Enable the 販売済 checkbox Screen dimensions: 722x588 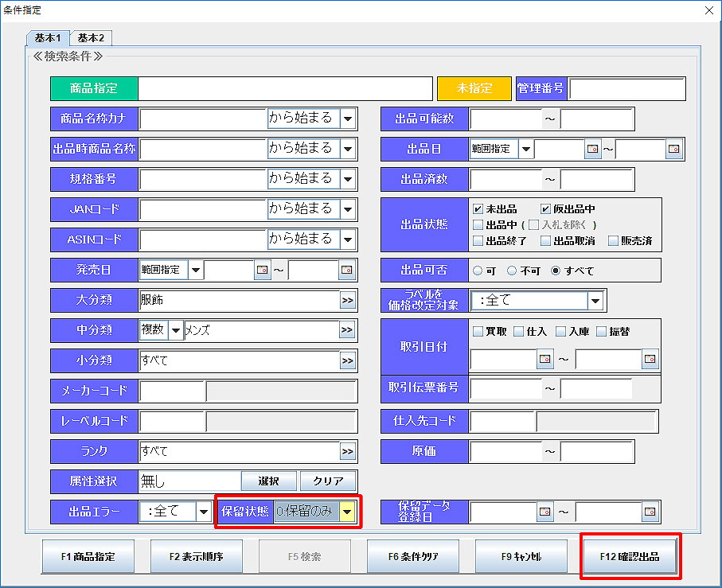pos(613,240)
